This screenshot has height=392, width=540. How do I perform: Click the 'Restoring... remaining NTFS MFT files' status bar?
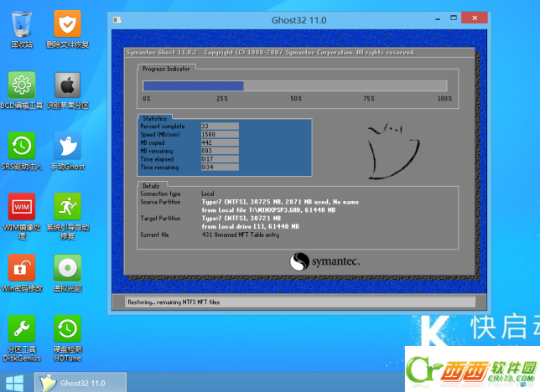tap(300, 302)
